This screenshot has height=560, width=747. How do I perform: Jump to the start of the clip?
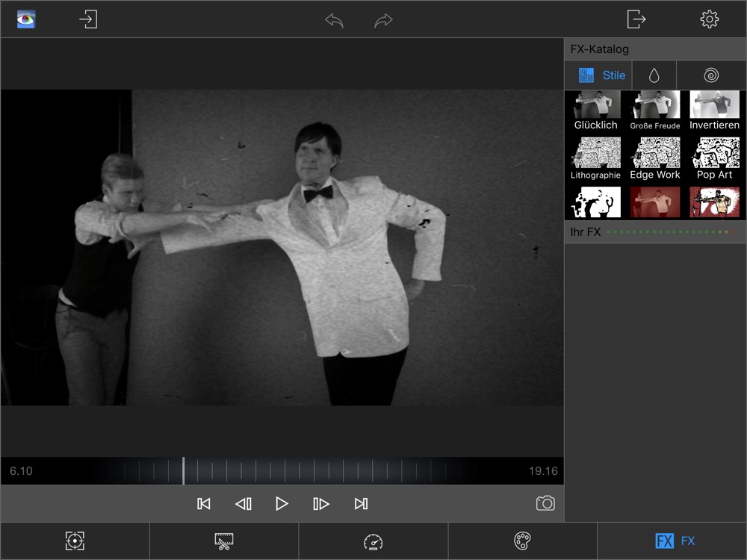tap(203, 504)
